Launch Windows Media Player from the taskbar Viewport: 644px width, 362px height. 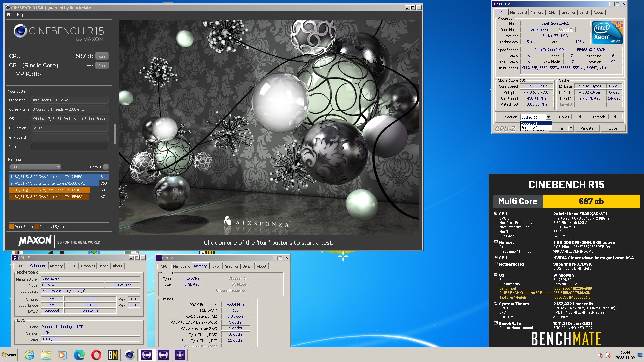click(62, 355)
